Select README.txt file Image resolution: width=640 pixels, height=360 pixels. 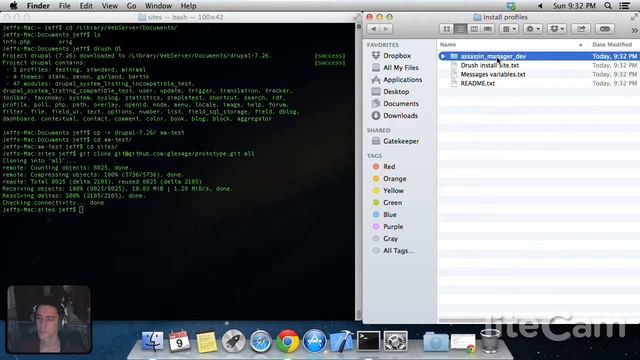coord(478,83)
